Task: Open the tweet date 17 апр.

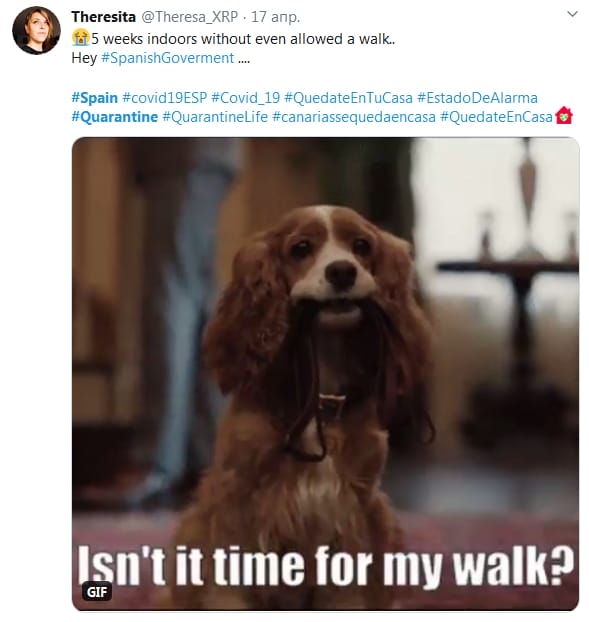Action: tap(276, 17)
